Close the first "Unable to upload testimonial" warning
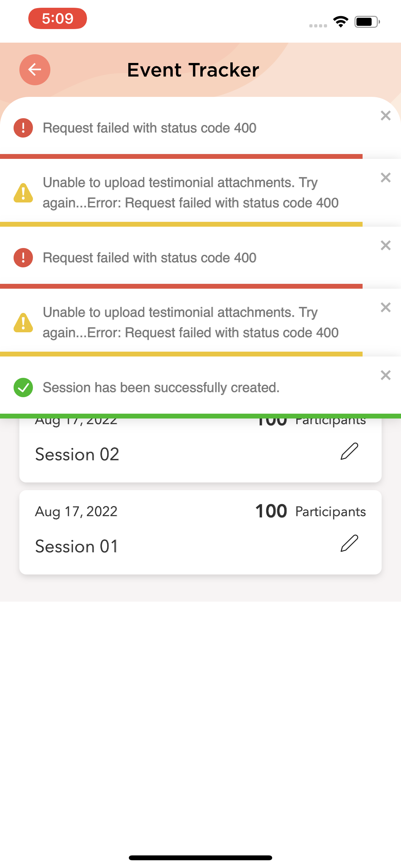This screenshot has height=868, width=401. (x=385, y=178)
